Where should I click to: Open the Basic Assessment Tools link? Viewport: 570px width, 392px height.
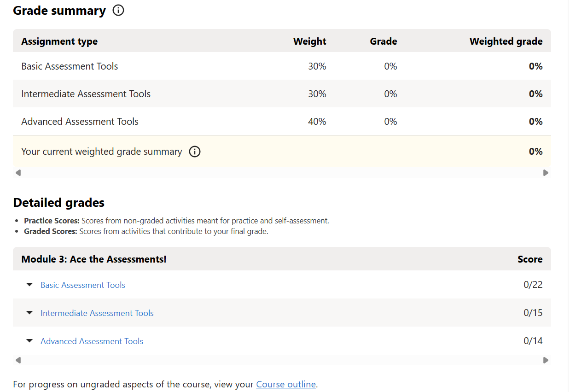tap(83, 285)
